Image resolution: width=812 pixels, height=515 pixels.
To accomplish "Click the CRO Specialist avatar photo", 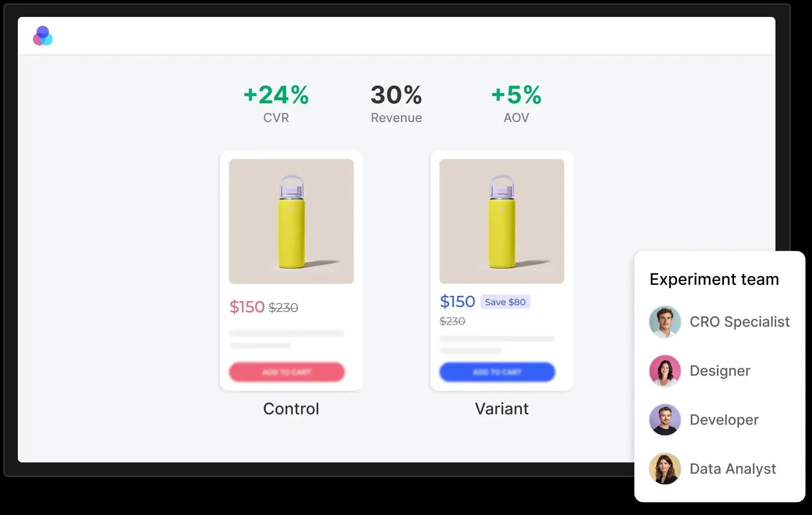I will pyautogui.click(x=664, y=322).
